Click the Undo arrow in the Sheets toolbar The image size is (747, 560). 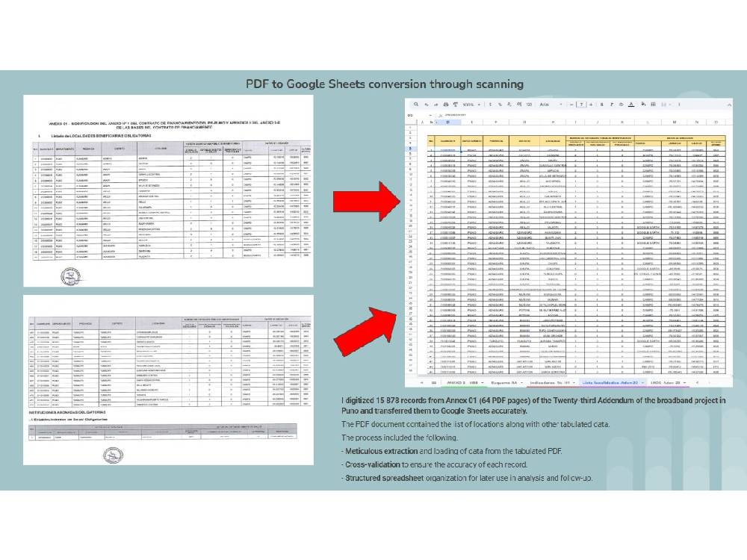click(426, 105)
